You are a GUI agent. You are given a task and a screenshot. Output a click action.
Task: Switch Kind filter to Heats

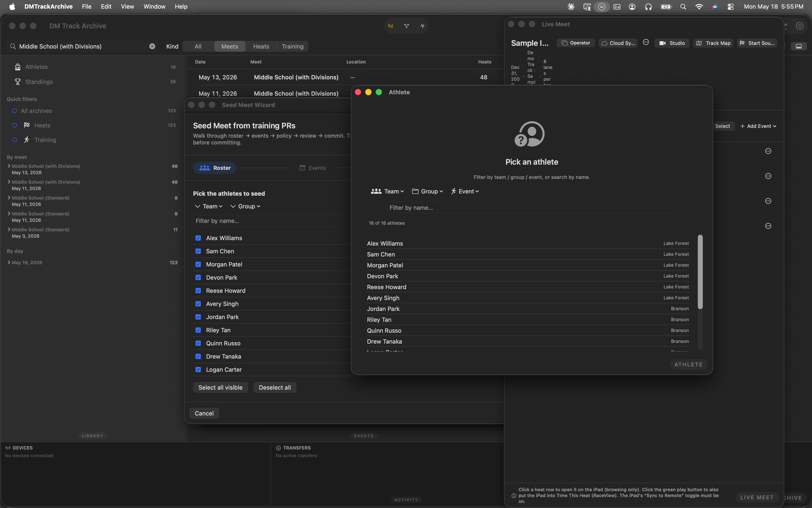click(x=261, y=46)
